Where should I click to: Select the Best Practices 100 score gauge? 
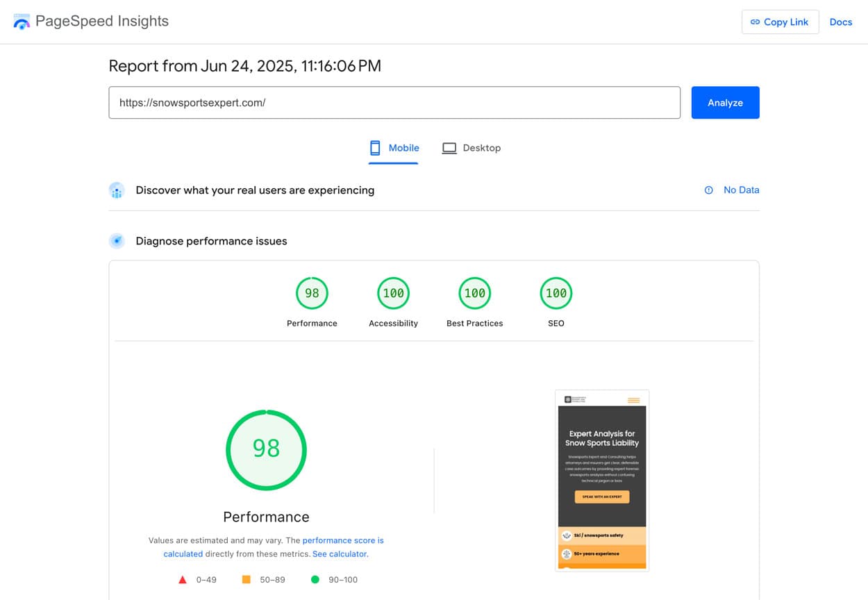474,293
